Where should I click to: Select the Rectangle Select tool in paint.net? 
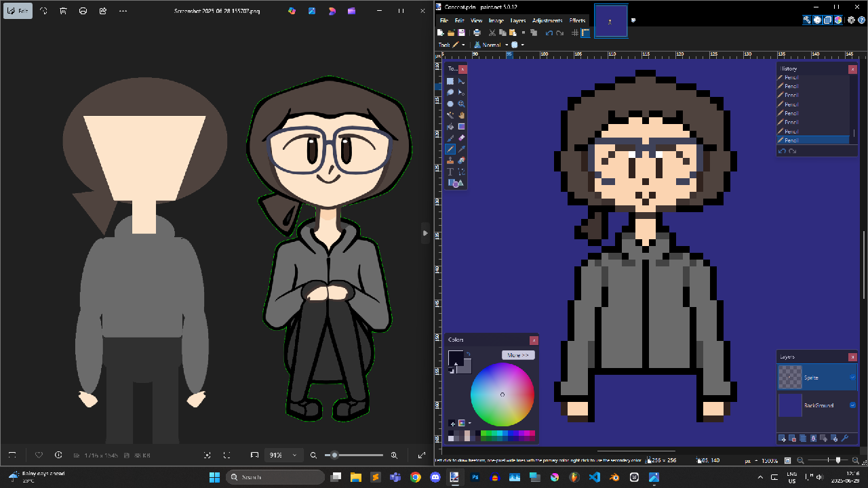(x=450, y=81)
